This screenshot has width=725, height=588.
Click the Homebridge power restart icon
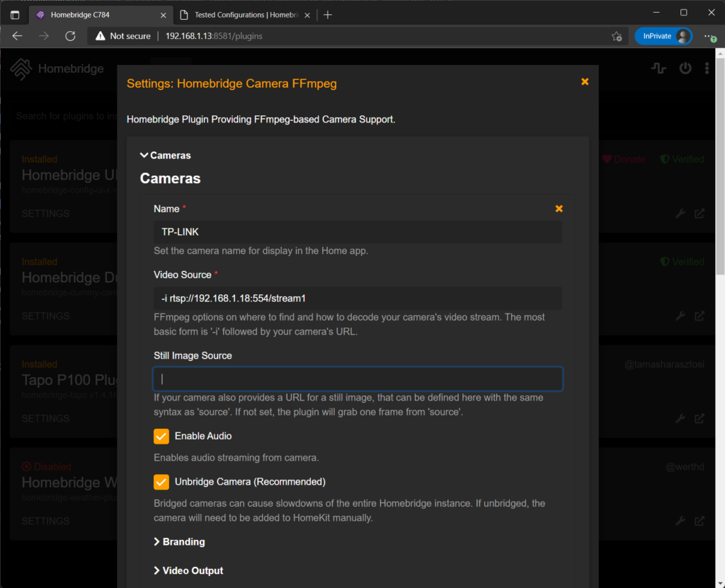[x=685, y=69]
